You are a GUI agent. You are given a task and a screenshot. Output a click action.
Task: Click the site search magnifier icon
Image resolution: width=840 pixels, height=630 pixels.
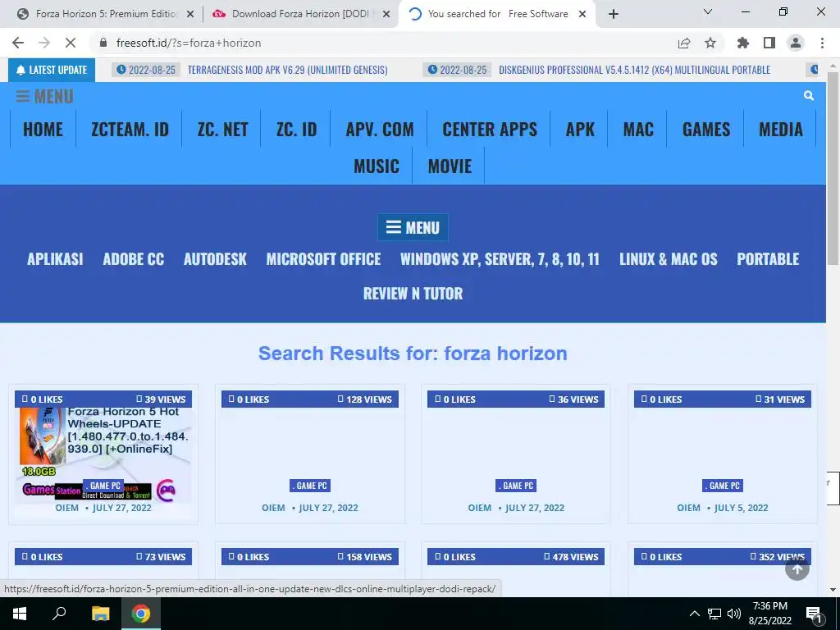click(x=809, y=96)
